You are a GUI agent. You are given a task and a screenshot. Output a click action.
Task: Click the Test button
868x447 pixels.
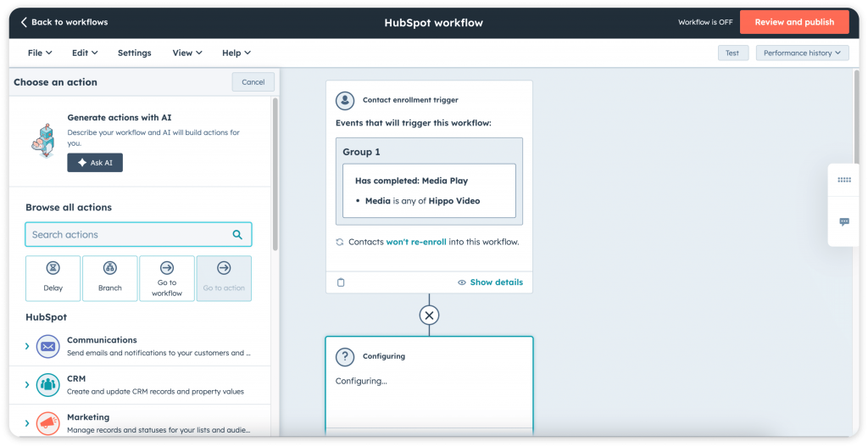tap(732, 53)
